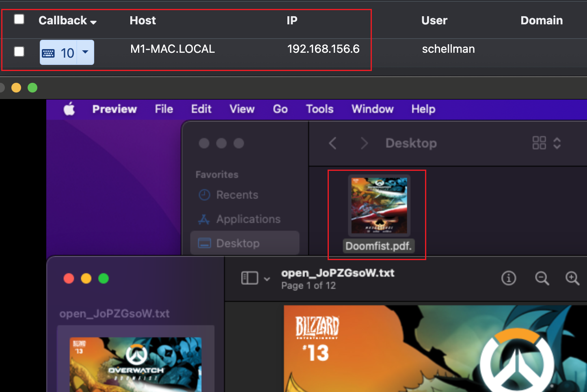
Task: Select Desktop in the Finder sidebar
Action: click(238, 243)
